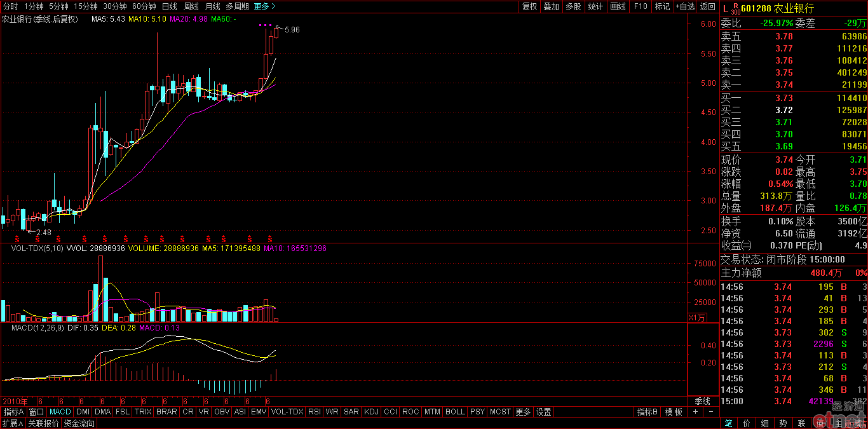Screen dimensions: 868x429
Task: Select the CR indicator tab
Action: [188, 412]
